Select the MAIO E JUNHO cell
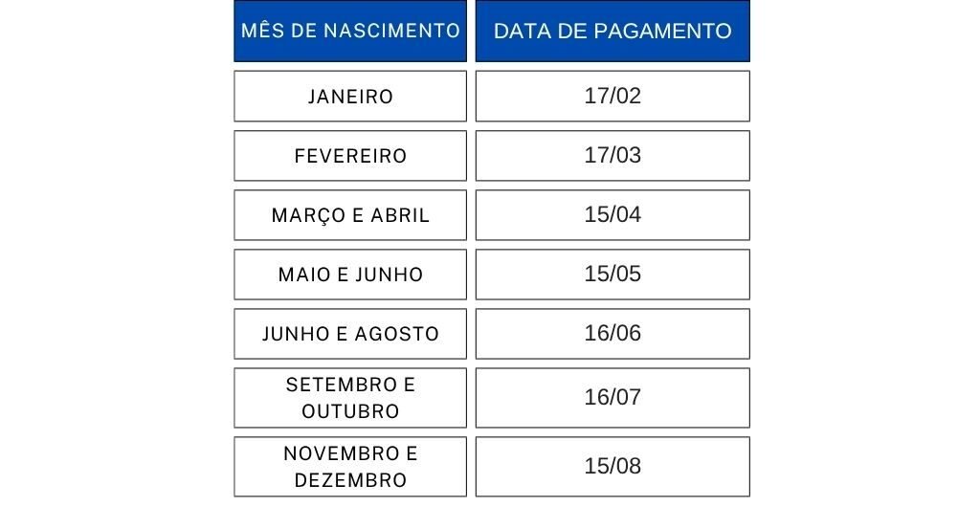Screen dimensions: 980x507 (350, 275)
